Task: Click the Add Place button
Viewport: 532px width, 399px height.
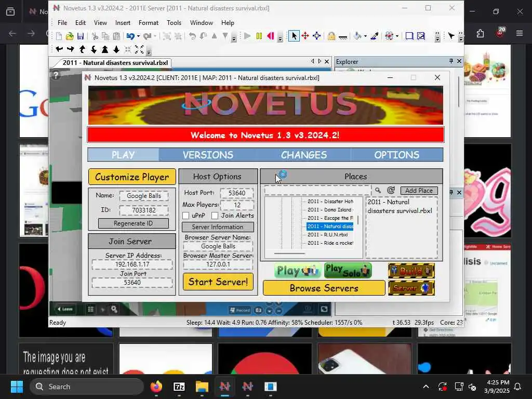Action: [419, 190]
